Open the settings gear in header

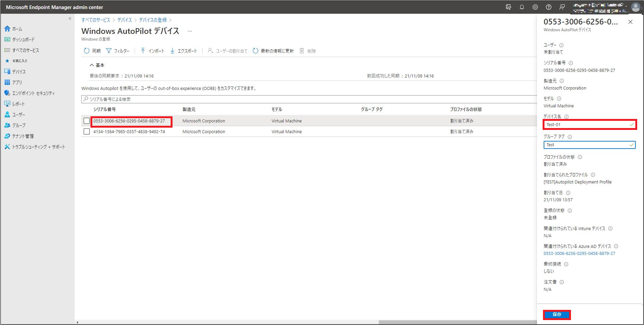535,7
